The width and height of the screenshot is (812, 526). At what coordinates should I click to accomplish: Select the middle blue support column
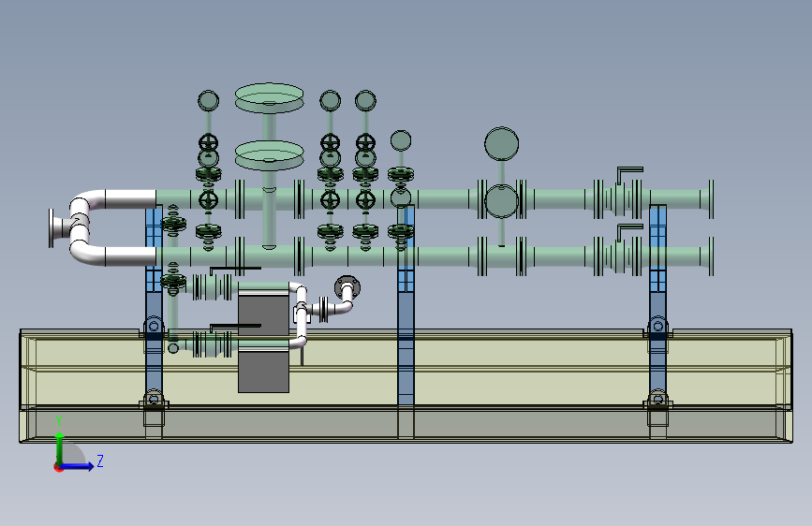pyautogui.click(x=406, y=321)
